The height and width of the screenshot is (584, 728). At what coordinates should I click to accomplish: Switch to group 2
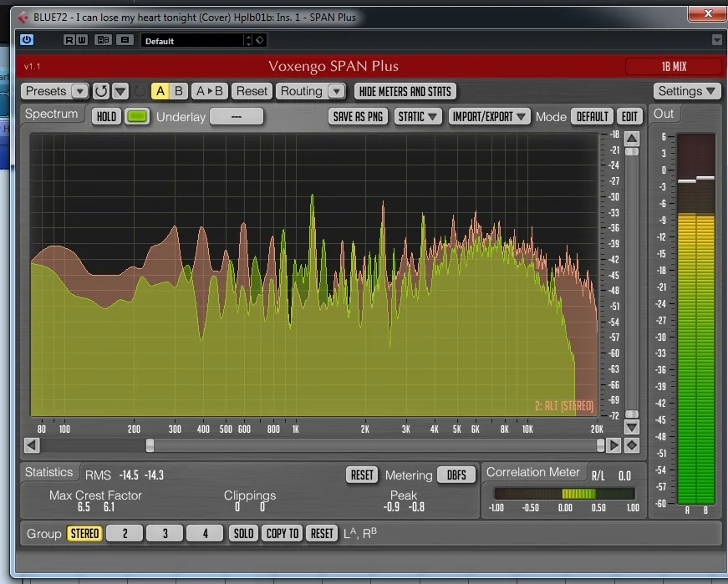[x=125, y=533]
